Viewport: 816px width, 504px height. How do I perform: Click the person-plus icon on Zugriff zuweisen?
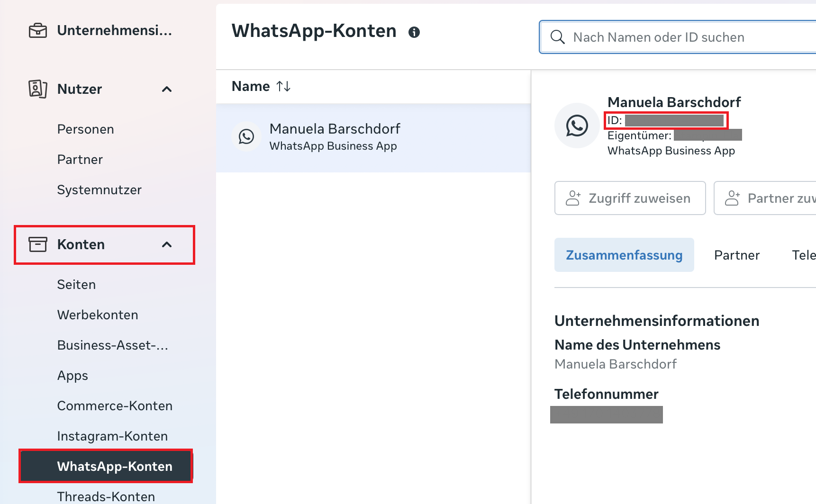(x=573, y=198)
